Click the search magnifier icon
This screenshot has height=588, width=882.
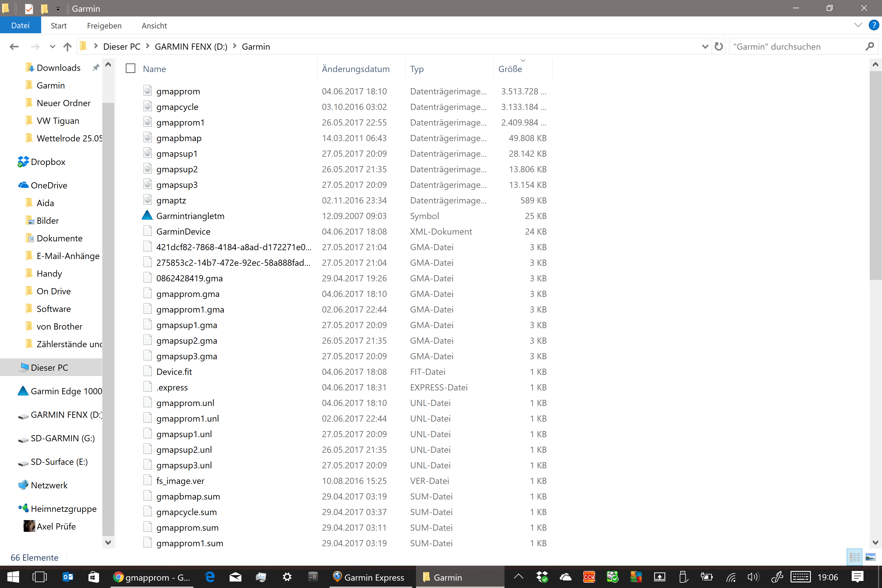(x=870, y=46)
